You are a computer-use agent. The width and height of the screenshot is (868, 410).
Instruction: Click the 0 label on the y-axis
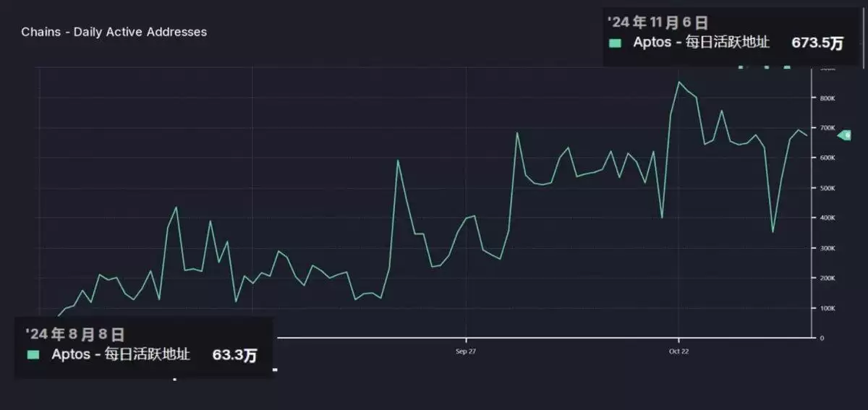pyautogui.click(x=822, y=338)
